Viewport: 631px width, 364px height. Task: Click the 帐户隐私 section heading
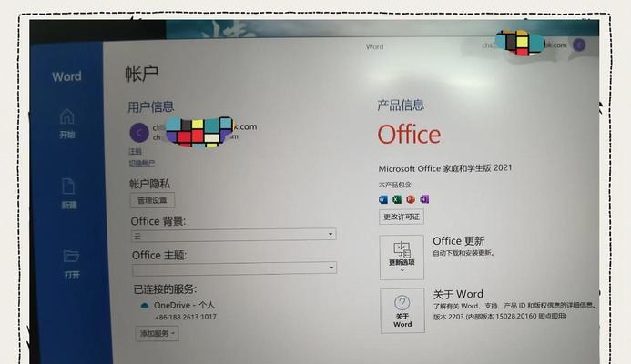coord(149,184)
